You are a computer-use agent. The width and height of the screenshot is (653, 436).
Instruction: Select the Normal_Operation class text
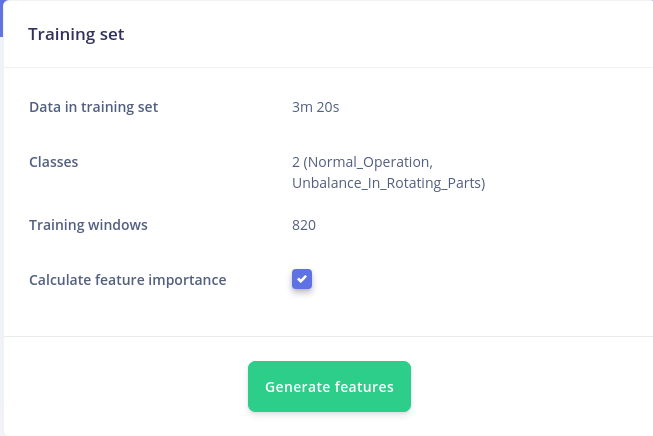370,162
